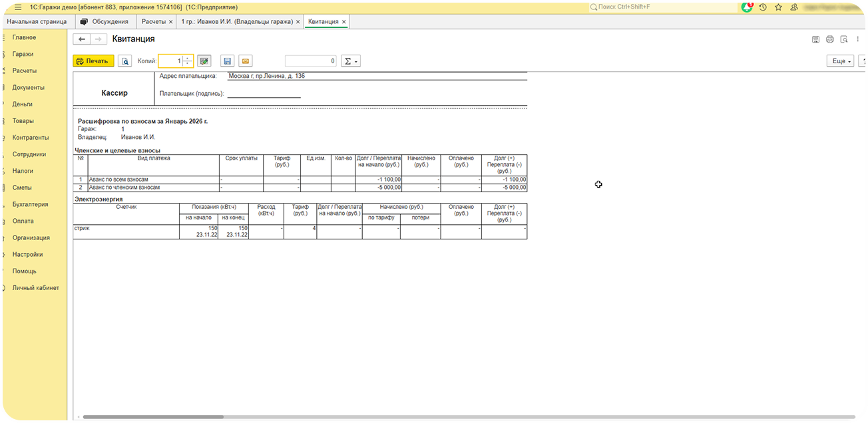The width and height of the screenshot is (868, 423).
Task: Open Бухгалтерия in the left sidebar
Action: point(30,204)
